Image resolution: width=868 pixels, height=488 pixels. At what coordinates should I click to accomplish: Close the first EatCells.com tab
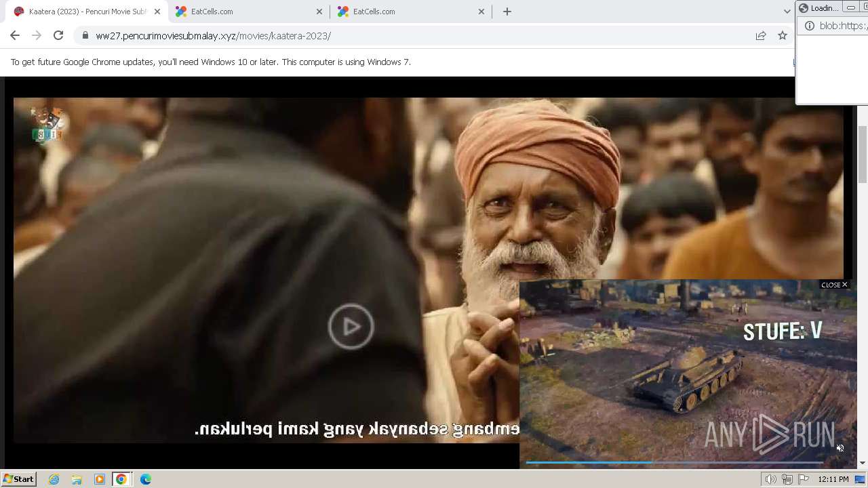coord(319,12)
